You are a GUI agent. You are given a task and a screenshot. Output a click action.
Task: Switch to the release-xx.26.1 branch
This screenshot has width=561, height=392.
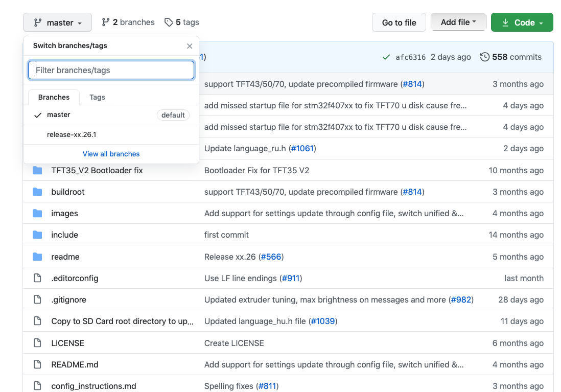[111, 134]
